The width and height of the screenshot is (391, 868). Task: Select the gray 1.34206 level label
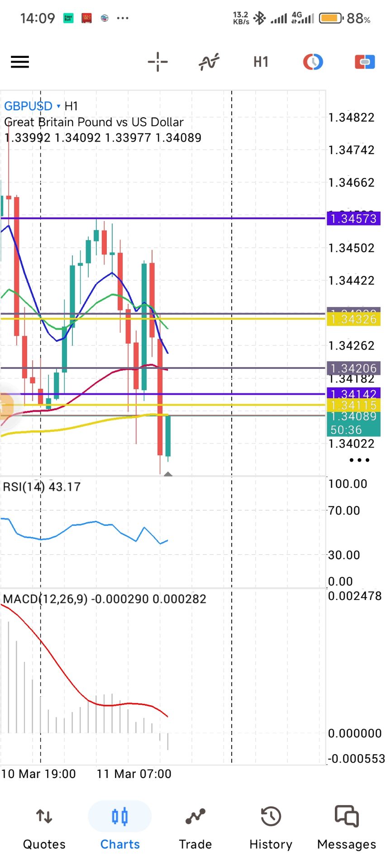click(x=353, y=368)
